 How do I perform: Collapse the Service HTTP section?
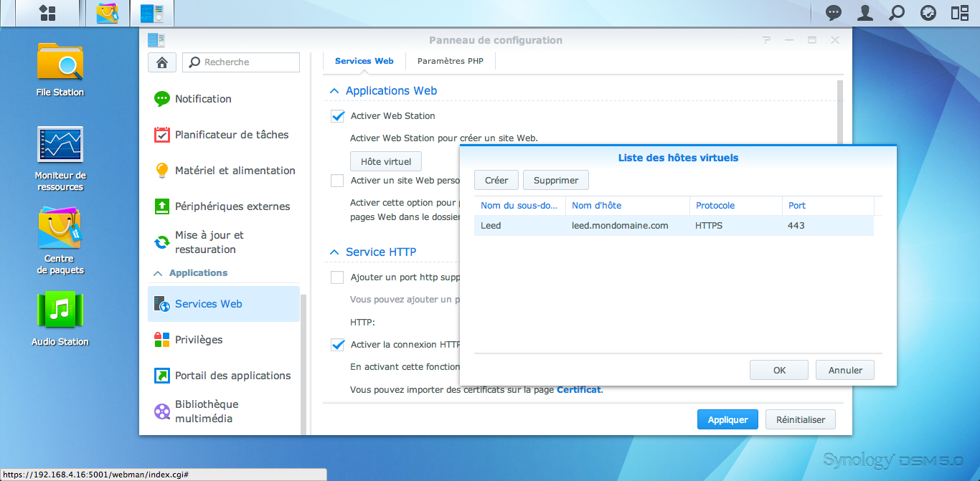coord(334,252)
